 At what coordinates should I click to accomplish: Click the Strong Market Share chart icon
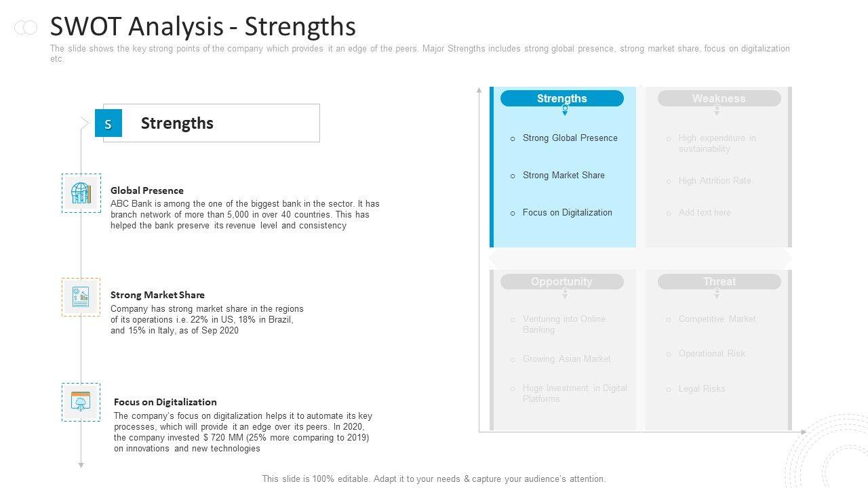(81, 297)
